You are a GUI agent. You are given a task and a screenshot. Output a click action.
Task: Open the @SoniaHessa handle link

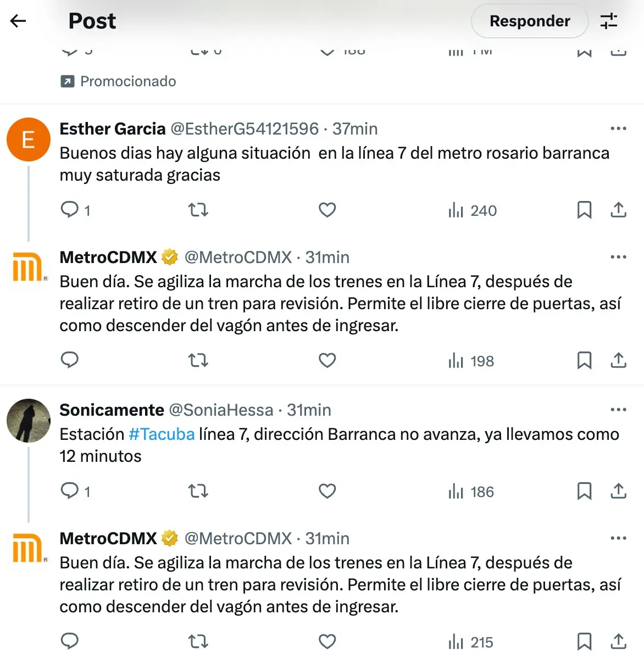point(221,410)
